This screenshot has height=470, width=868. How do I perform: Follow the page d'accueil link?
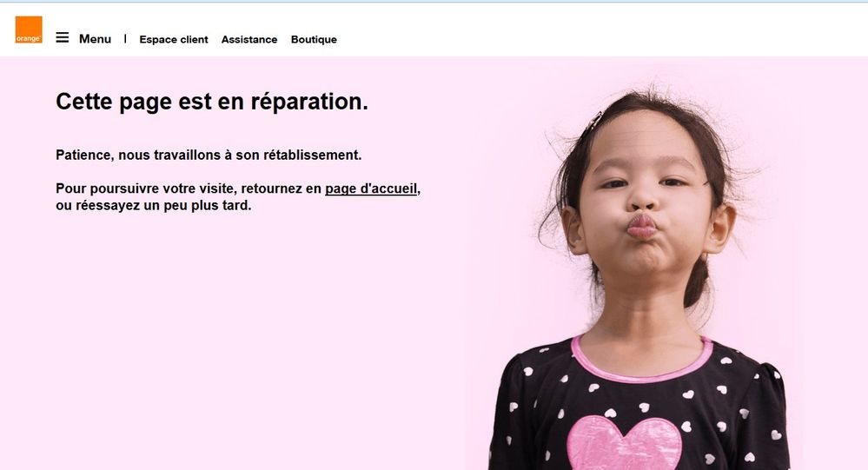click(371, 189)
